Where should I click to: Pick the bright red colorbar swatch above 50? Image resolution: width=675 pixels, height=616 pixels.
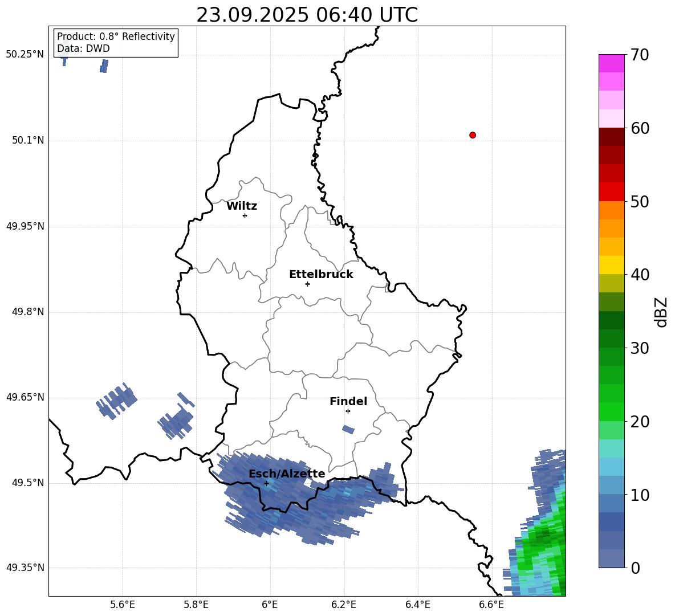pos(611,192)
